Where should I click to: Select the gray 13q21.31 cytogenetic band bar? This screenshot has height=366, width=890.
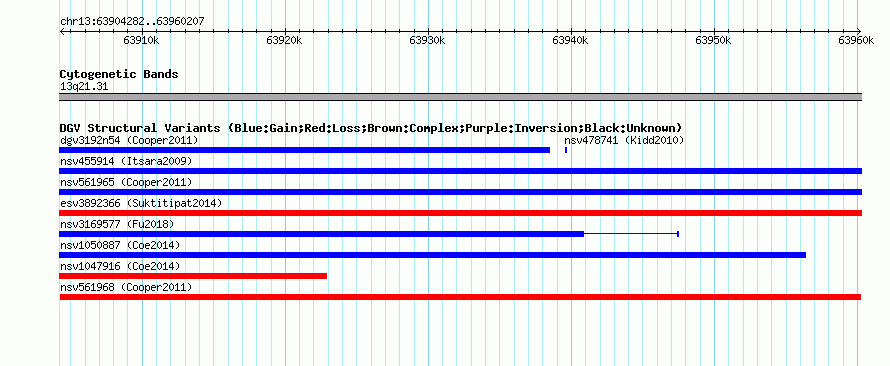coord(461,97)
